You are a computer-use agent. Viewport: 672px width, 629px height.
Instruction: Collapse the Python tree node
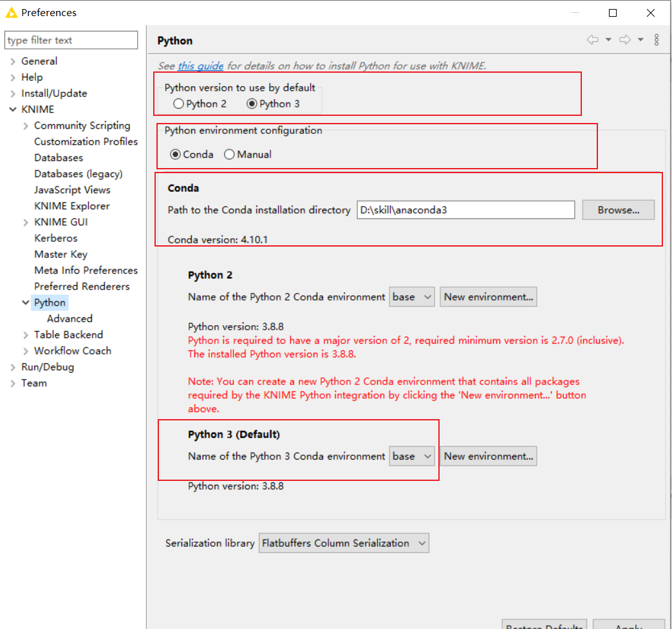click(26, 303)
